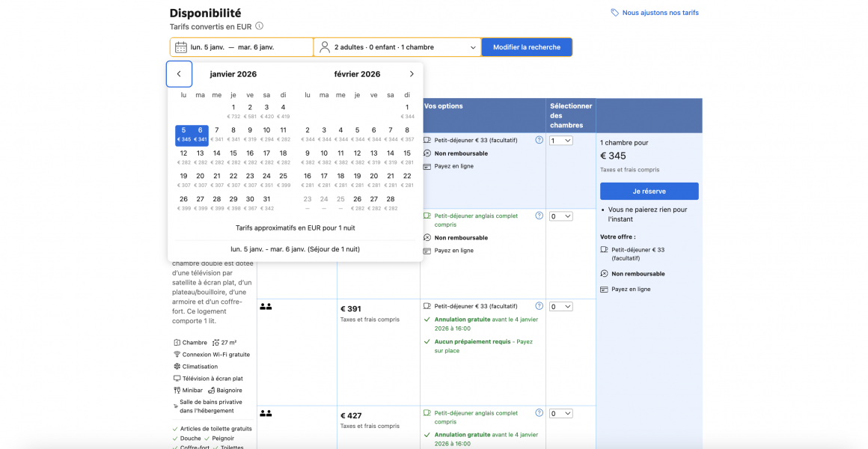The width and height of the screenshot is (868, 449).
Task: Pick 14 February 2026 date
Action: [391, 156]
